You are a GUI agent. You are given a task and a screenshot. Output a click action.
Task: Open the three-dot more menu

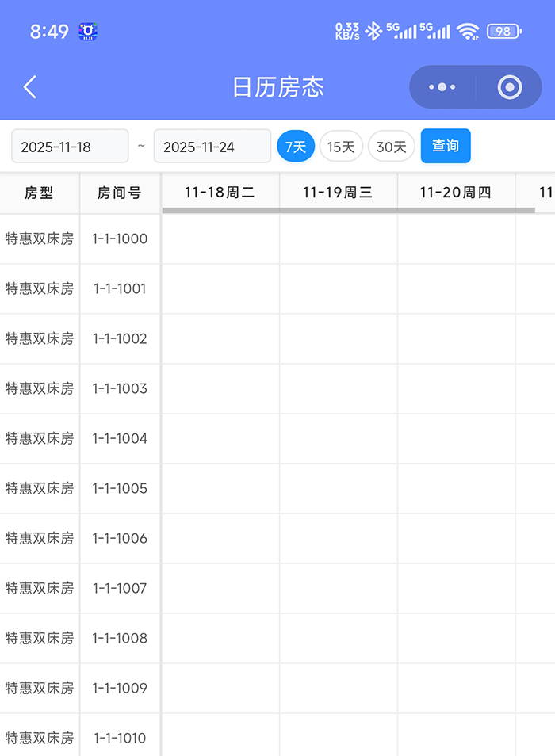coord(442,87)
